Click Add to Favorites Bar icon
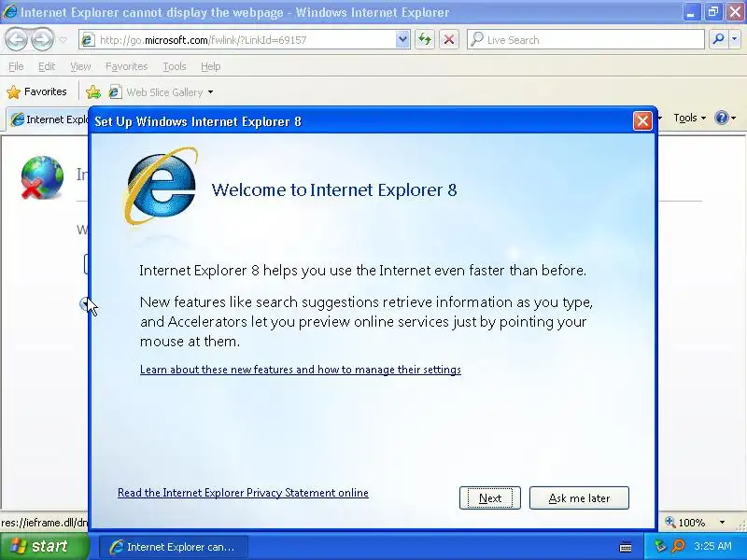Image resolution: width=747 pixels, height=560 pixels. 93,91
